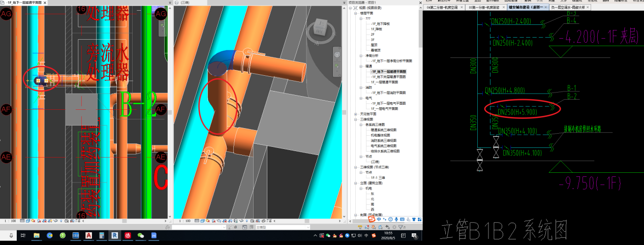Collapse the 净高分析 tree node
The width and height of the screenshot is (644, 245).
tap(360, 55)
